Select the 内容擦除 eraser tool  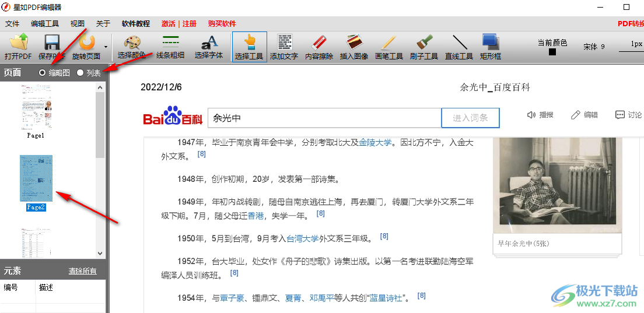coord(319,47)
